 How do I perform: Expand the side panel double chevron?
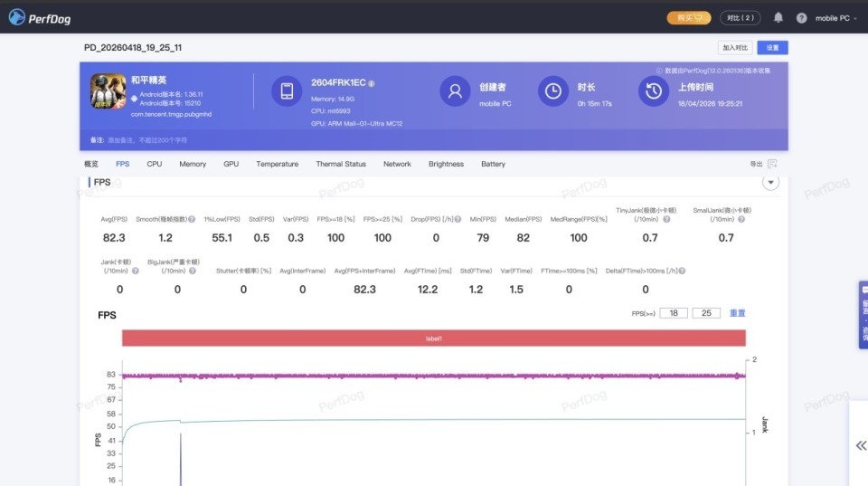point(861,445)
